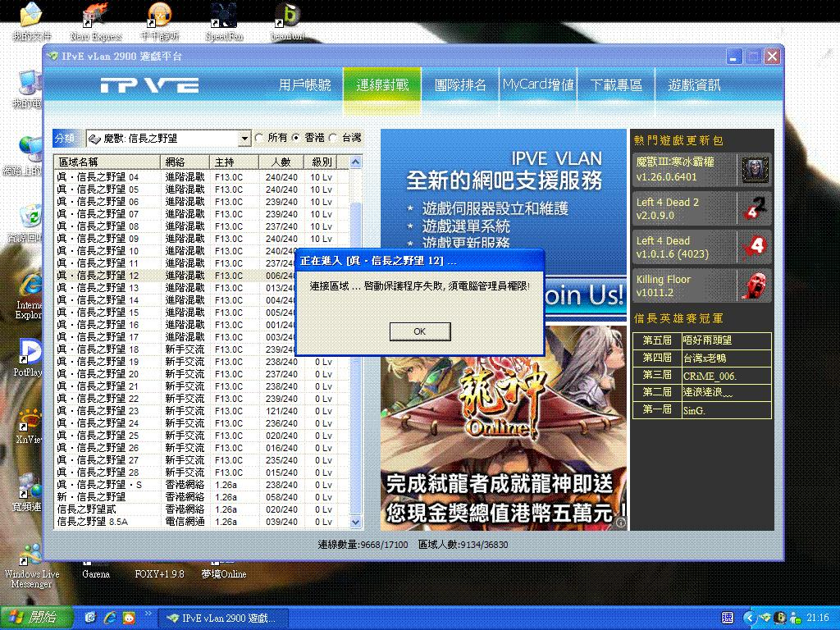Open the 團隊排名 tab
This screenshot has height=630, width=840.
460,84
